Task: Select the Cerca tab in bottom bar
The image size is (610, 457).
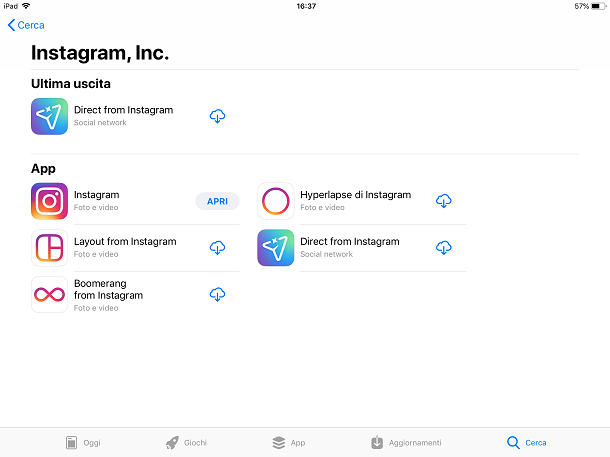Action: (x=527, y=443)
